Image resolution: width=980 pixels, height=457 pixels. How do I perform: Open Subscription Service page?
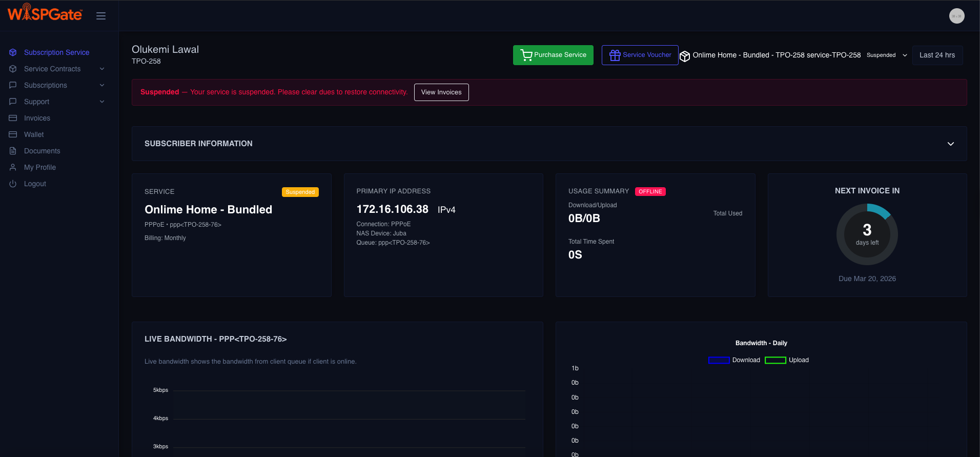click(56, 52)
